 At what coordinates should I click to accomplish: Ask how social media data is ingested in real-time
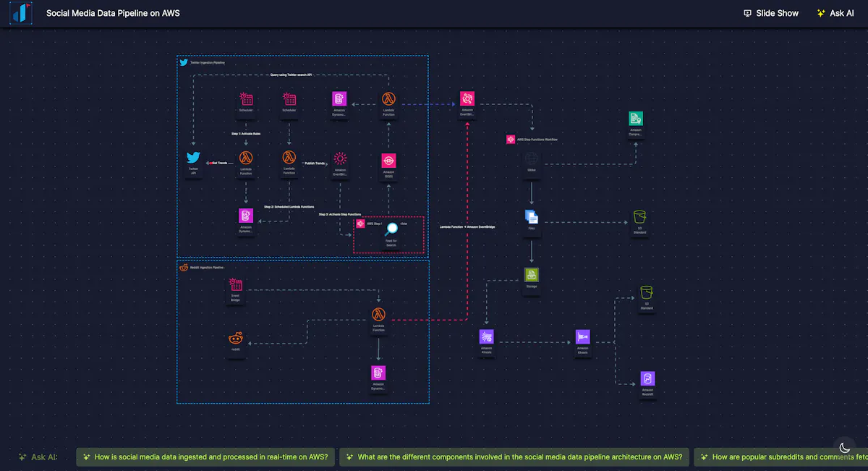[x=205, y=457]
